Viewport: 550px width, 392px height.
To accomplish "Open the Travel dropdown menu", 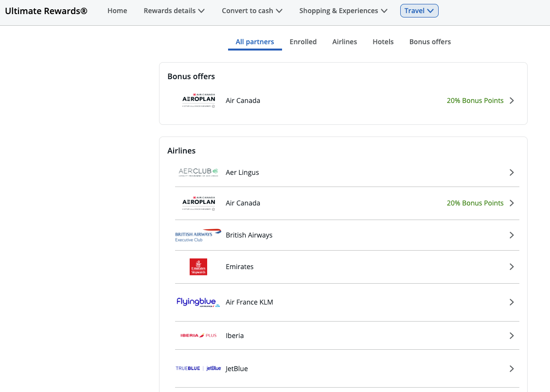I will (419, 11).
